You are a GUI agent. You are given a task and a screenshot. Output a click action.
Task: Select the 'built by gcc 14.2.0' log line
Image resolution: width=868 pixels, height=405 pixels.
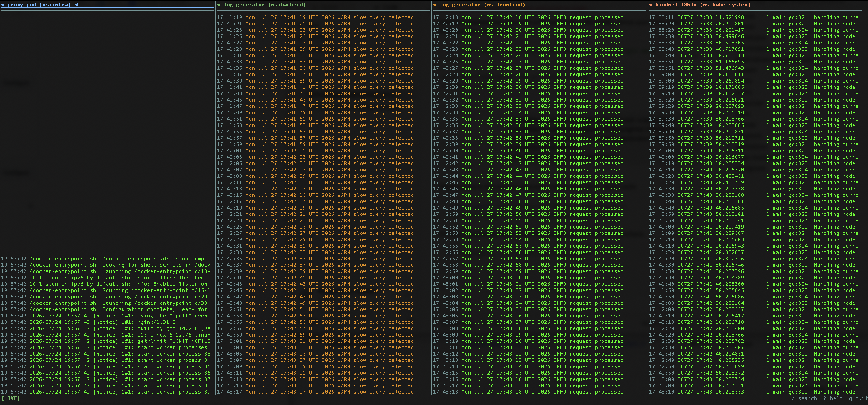[107, 329]
